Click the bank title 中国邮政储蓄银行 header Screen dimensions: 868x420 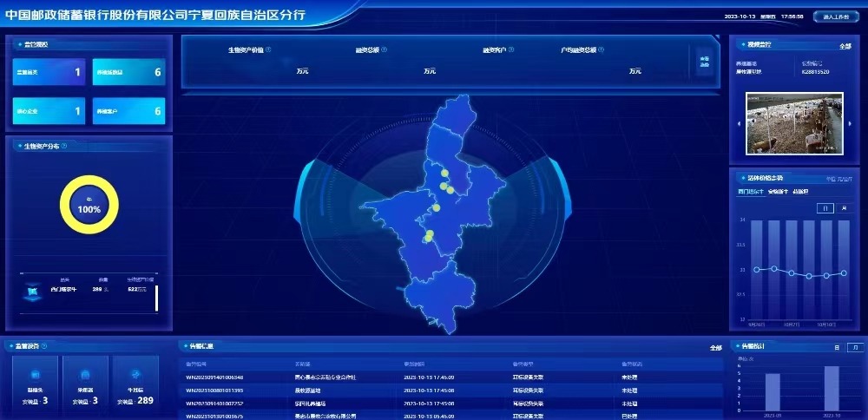(155, 14)
